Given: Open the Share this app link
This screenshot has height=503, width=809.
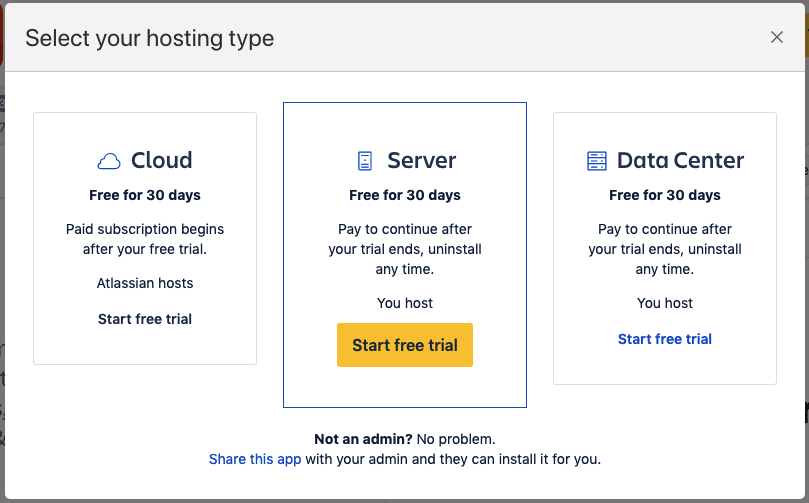Looking at the screenshot, I should click(x=253, y=460).
